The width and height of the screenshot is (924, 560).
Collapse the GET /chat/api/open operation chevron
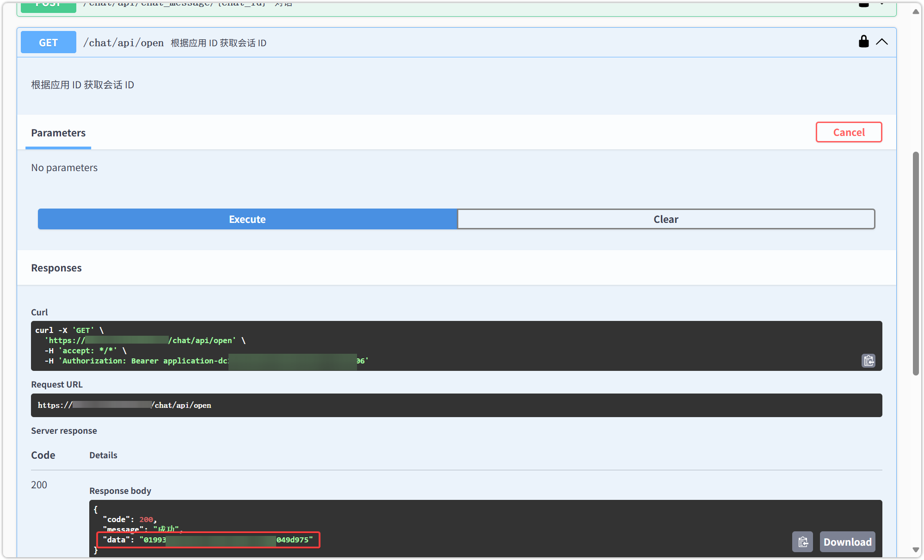(882, 42)
